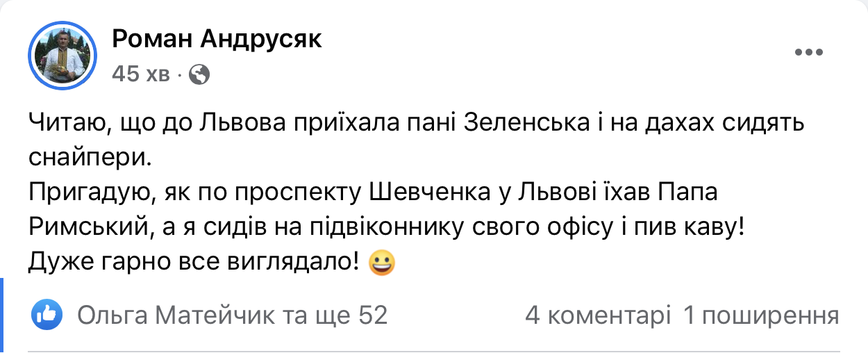Click the phrase 'Дуже гарно все виглядало!'
Image resolution: width=868 pixels, height=353 pixels.
pos(194,263)
